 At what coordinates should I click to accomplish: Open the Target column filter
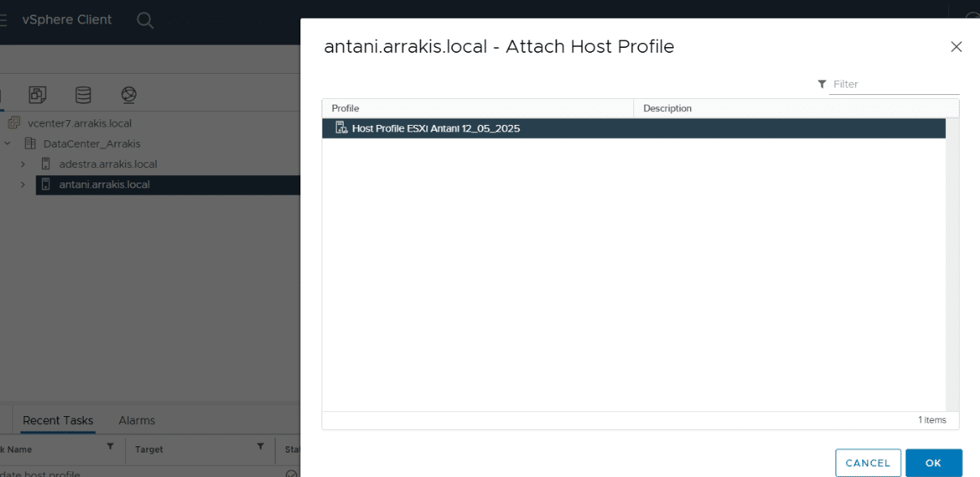point(261,447)
